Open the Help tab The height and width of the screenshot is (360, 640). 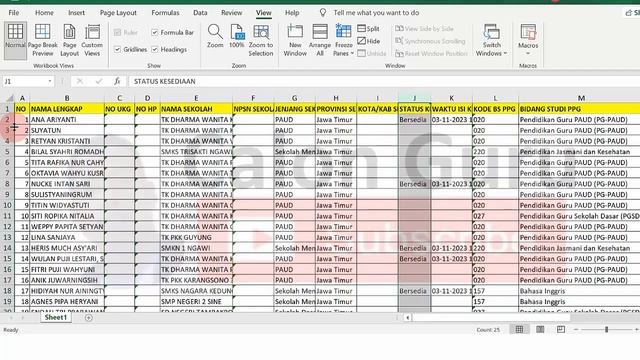[x=292, y=13]
